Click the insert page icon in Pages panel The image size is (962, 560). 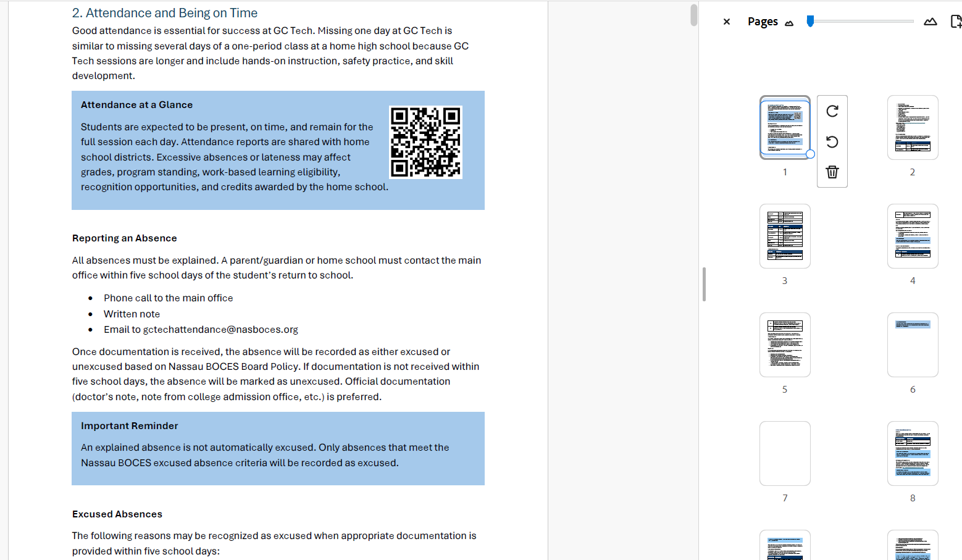tap(956, 22)
